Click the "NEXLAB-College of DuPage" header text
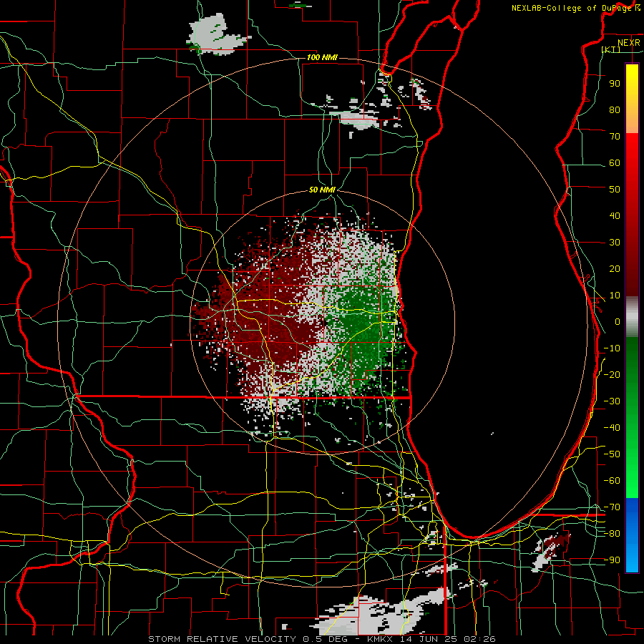Image resolution: width=644 pixels, height=644 pixels. [572, 8]
